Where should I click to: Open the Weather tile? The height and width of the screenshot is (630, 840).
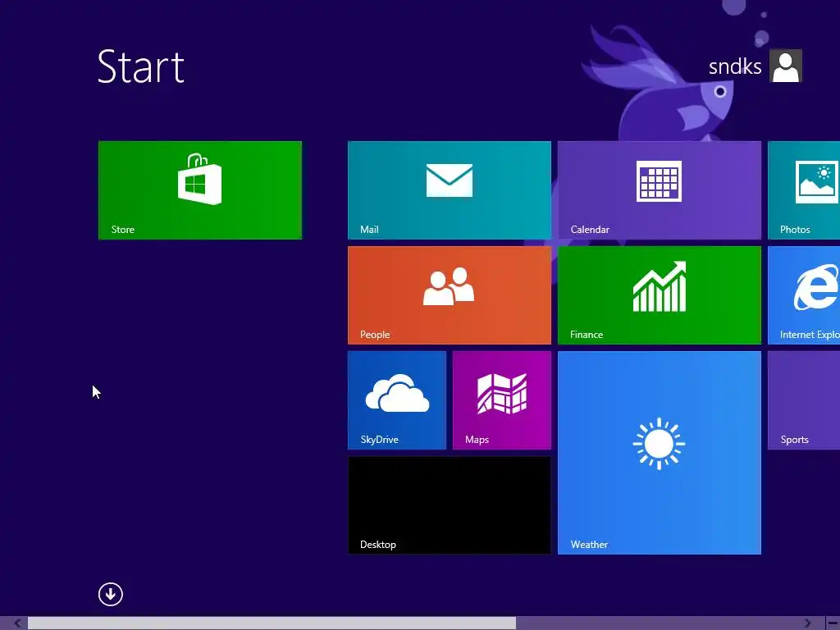(659, 453)
